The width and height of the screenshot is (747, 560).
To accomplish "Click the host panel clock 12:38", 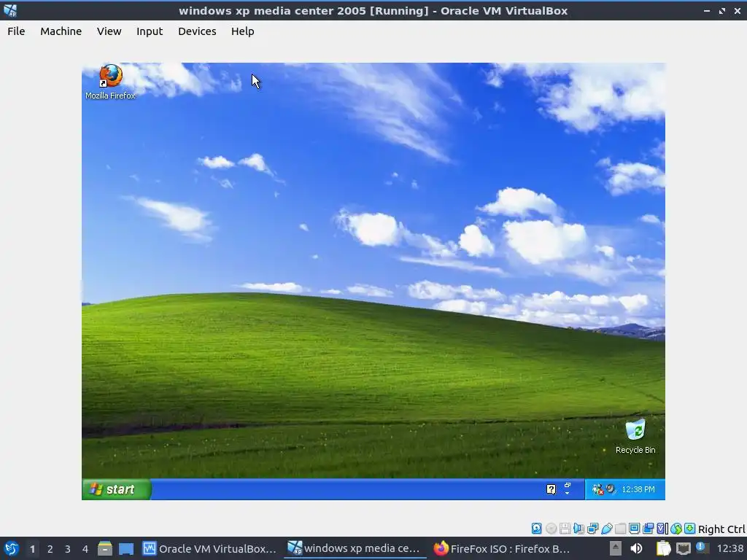I will pyautogui.click(x=729, y=548).
